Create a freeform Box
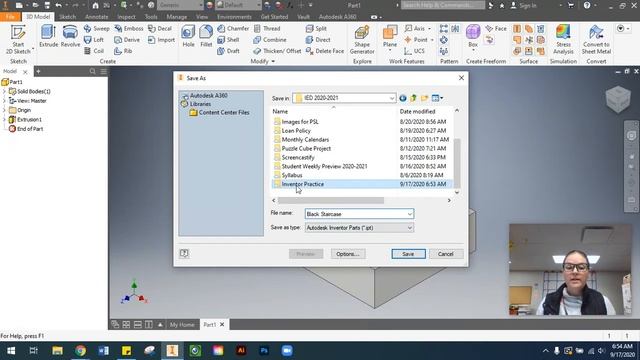640x360 pixels. [x=473, y=37]
